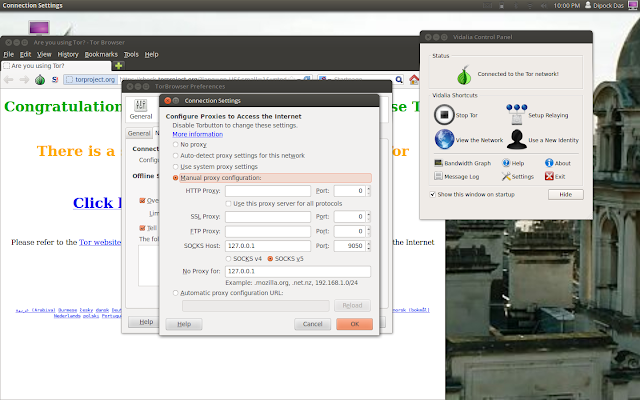Click OK in Connection Settings
Screen dimensions: 640x400
click(x=354, y=324)
